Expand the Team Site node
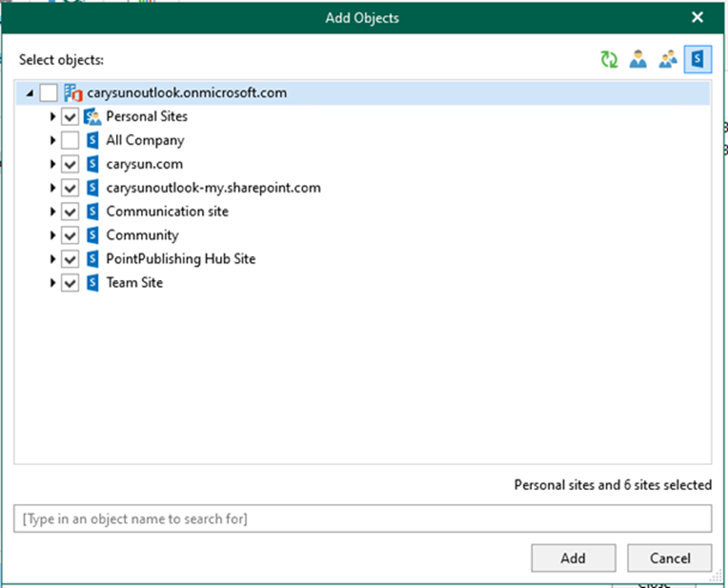 tap(52, 282)
